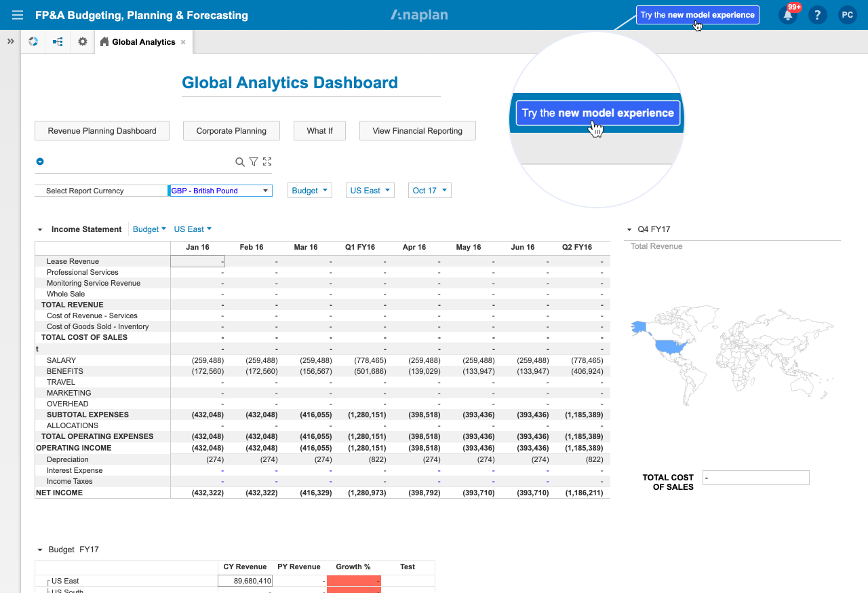Click the Feb 16 column header
Image resolution: width=868 pixels, height=593 pixels.
(252, 247)
